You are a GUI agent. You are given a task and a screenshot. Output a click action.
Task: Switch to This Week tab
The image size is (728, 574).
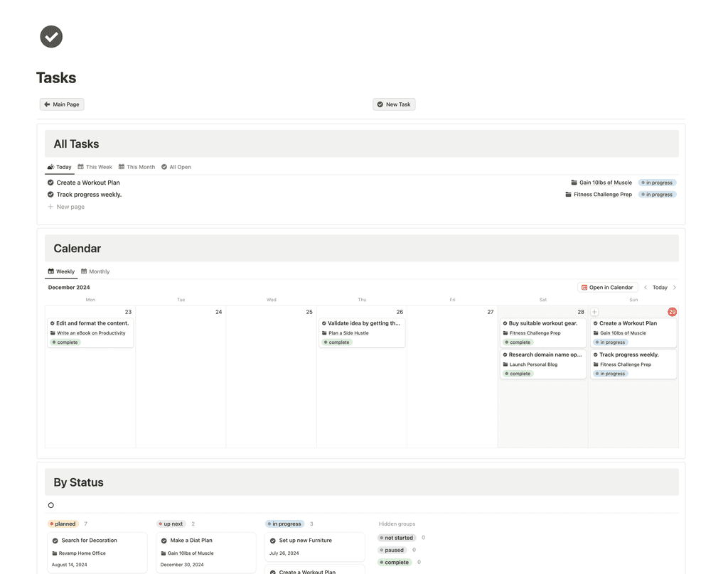click(95, 167)
